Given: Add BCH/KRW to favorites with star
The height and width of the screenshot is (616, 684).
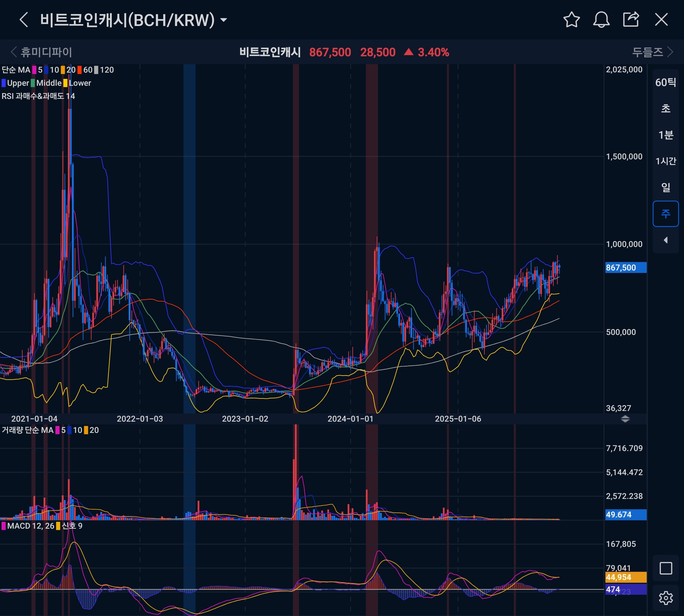Looking at the screenshot, I should point(572,20).
